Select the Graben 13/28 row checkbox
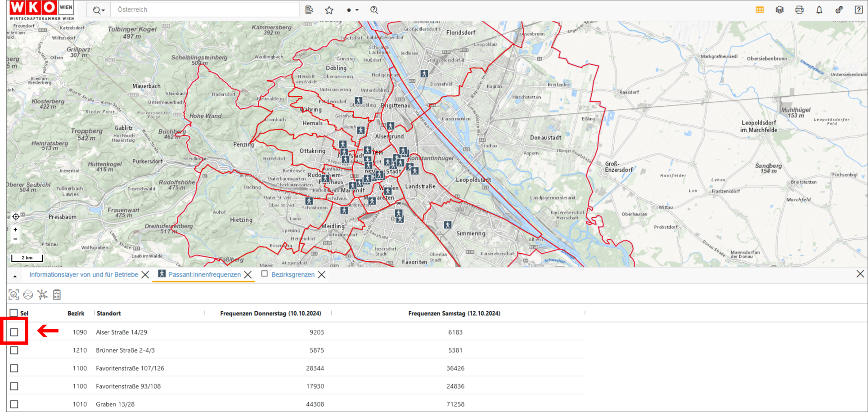The width and height of the screenshot is (868, 412). click(x=14, y=404)
